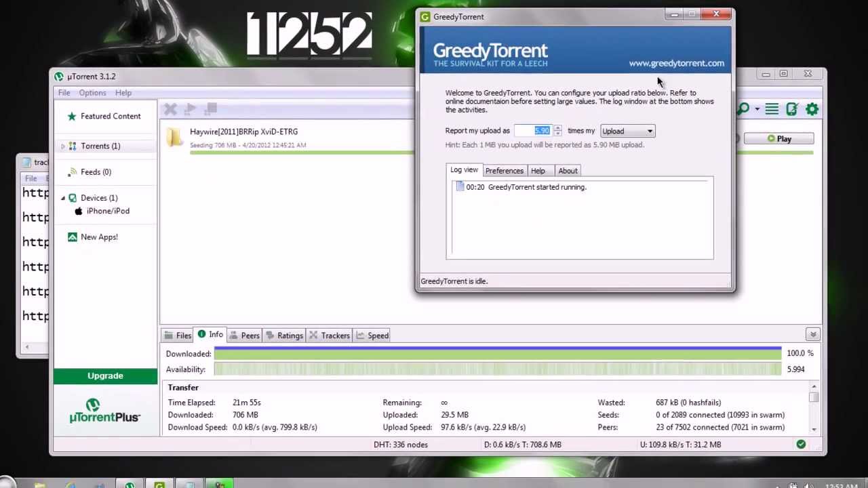Click the Downloaded progress bar
The width and height of the screenshot is (868, 488).
click(x=497, y=353)
